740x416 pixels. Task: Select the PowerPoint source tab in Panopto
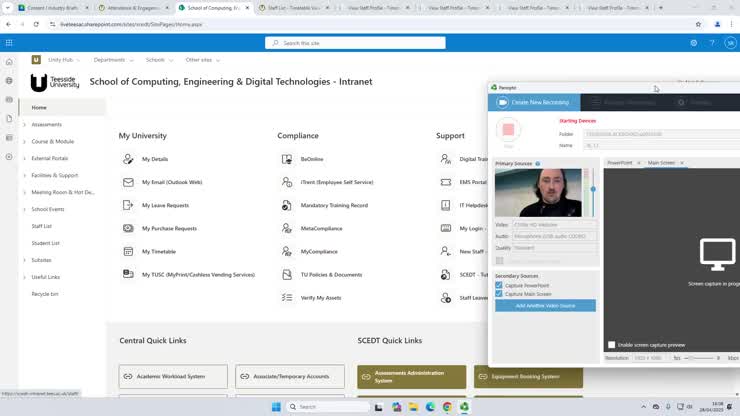pos(620,163)
